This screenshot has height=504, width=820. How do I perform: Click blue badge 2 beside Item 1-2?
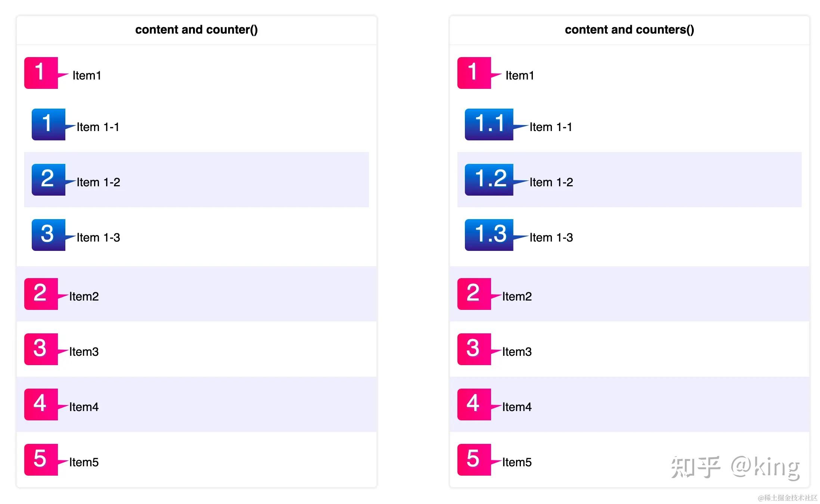click(48, 180)
